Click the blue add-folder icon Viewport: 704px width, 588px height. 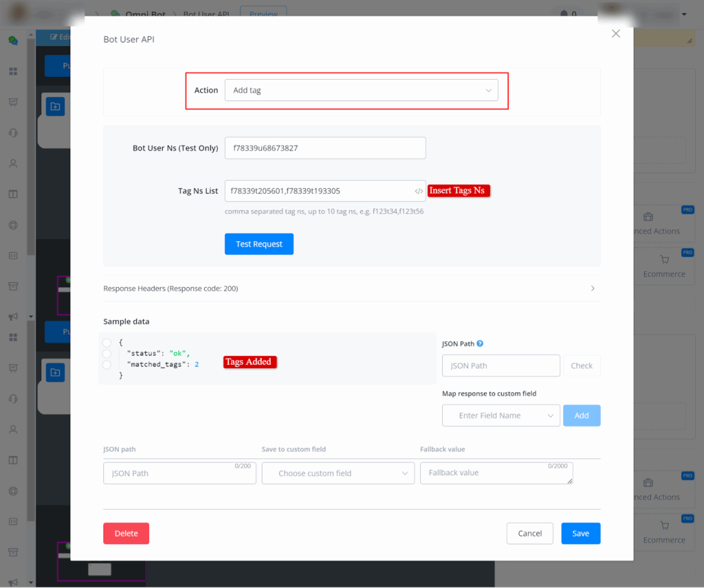[55, 106]
